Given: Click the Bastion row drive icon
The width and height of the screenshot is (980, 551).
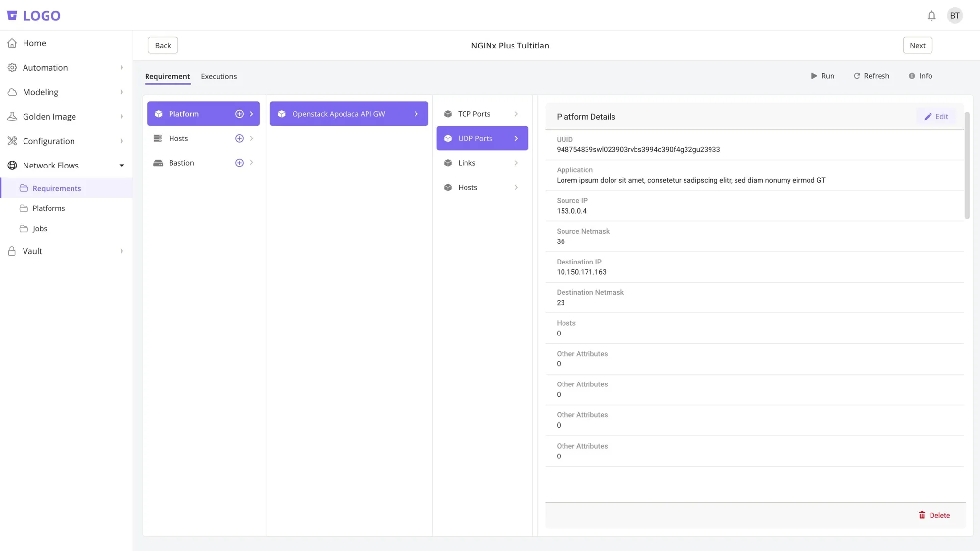Looking at the screenshot, I should coord(158,163).
